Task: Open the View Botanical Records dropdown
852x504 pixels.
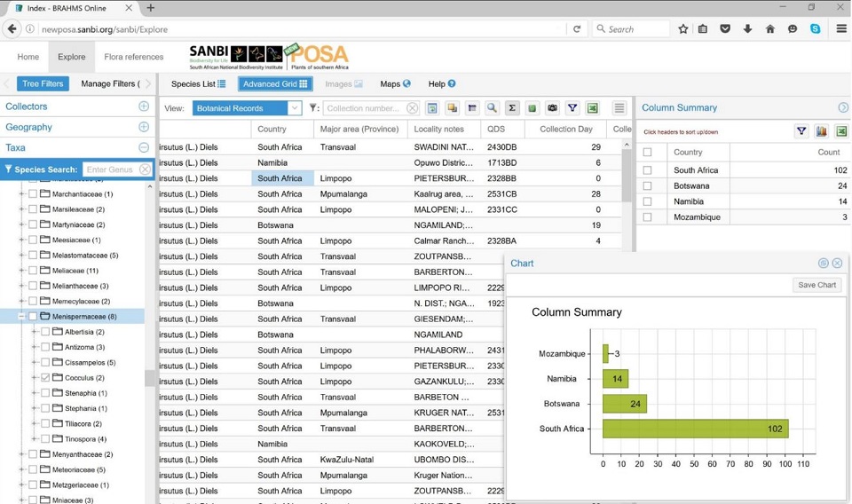Action: click(x=294, y=108)
